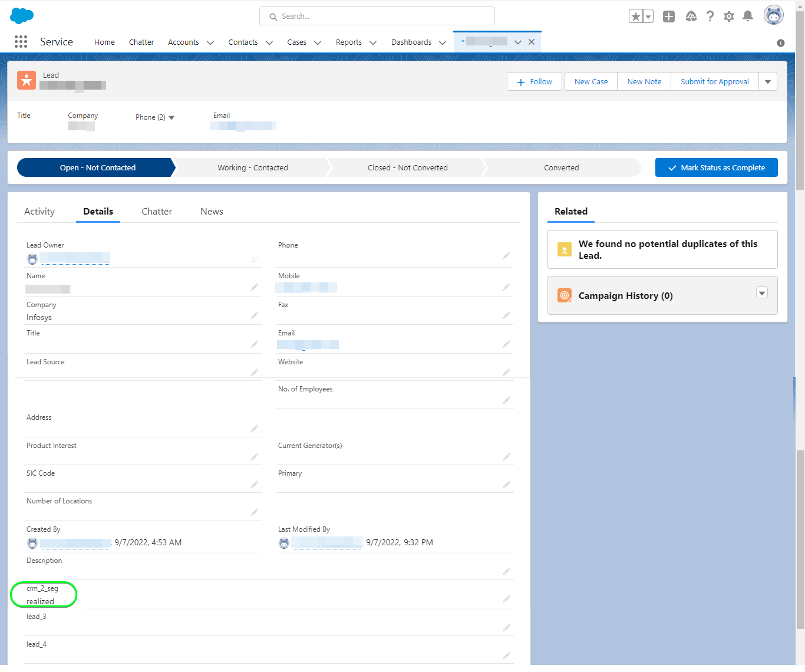Screen dimensions: 805x672
Task: Edit the crm_2_seg field via pencil icon
Action: tap(506, 599)
